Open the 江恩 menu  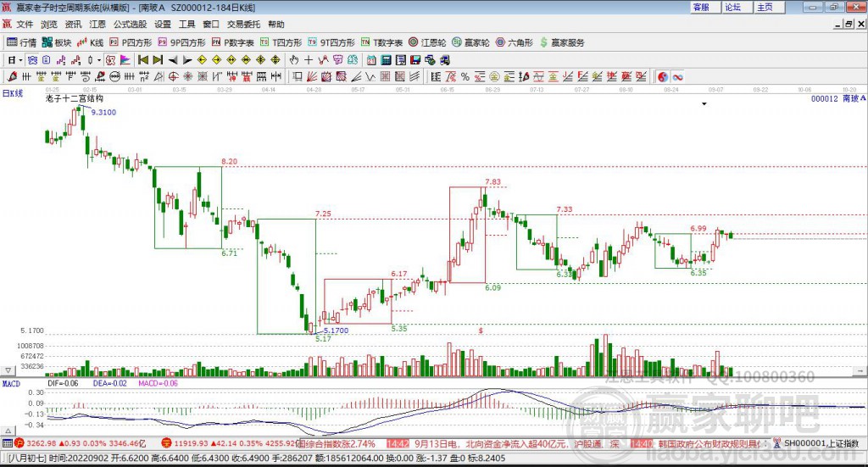(97, 25)
